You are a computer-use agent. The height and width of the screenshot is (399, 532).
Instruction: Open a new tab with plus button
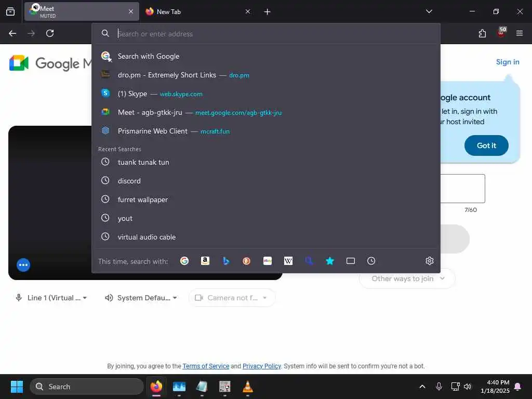(x=268, y=12)
